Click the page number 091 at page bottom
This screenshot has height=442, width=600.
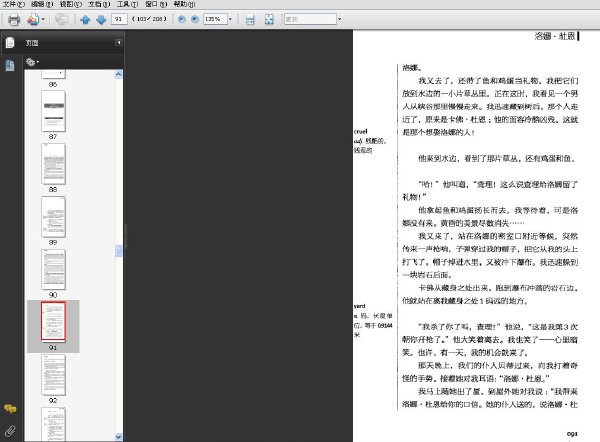[572, 434]
